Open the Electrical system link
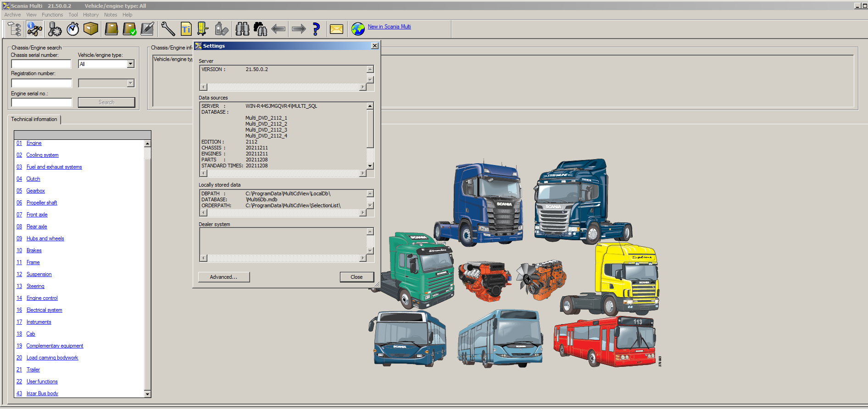The image size is (868, 409). [x=44, y=310]
